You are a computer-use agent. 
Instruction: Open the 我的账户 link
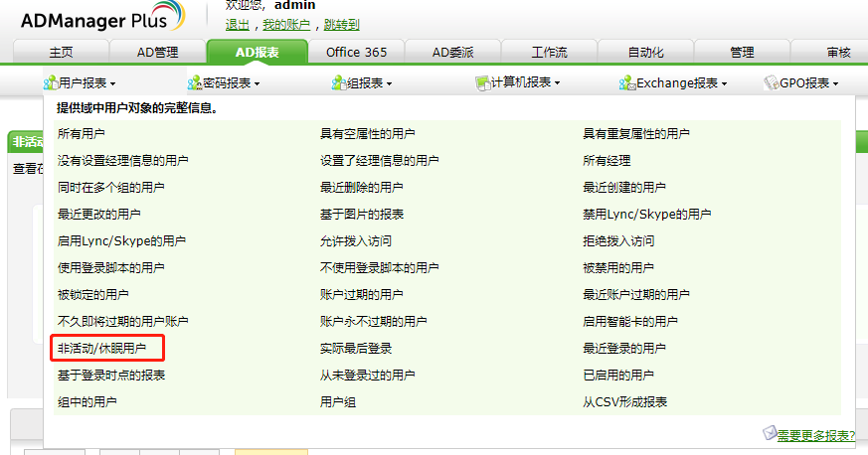[286, 24]
